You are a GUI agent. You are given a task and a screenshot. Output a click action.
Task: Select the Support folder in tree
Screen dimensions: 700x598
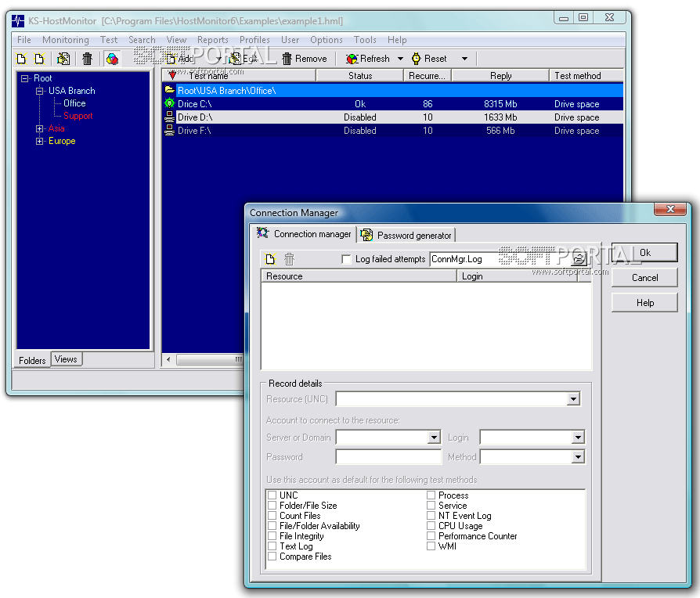[78, 116]
